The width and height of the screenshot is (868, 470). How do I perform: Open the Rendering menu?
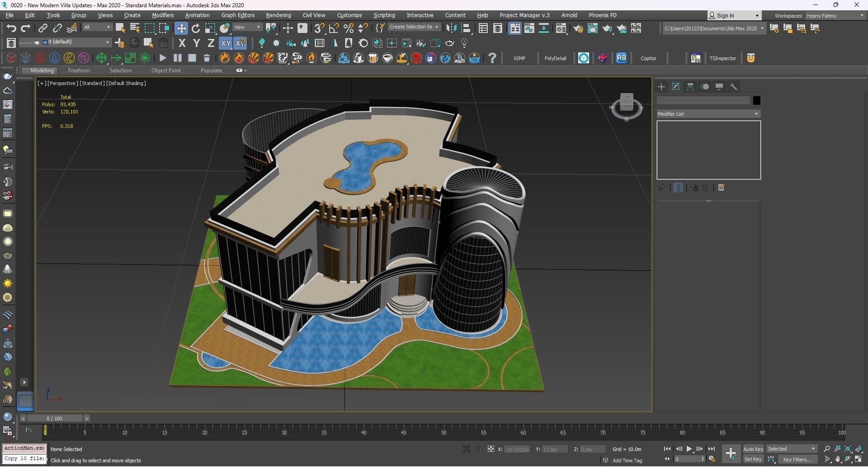click(x=278, y=15)
